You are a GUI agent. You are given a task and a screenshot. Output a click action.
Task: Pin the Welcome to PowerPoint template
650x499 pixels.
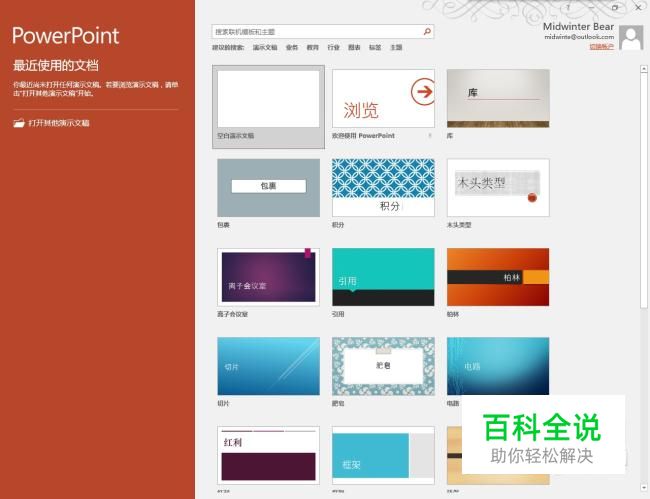pos(430,136)
